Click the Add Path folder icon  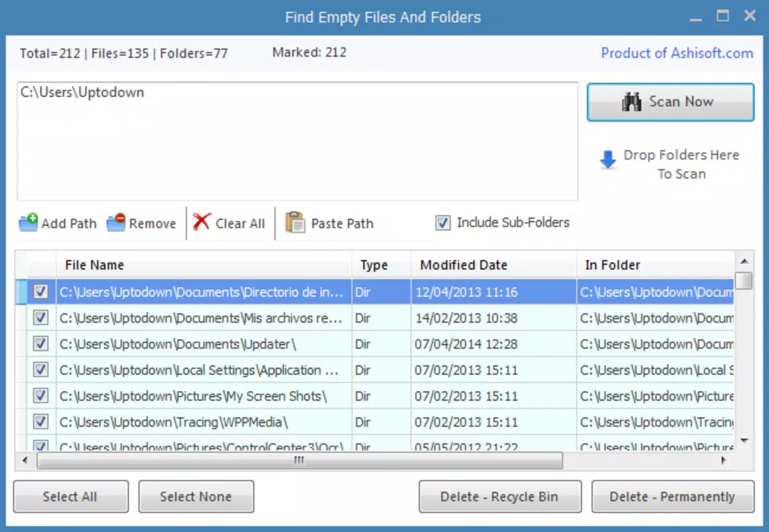pyautogui.click(x=29, y=223)
